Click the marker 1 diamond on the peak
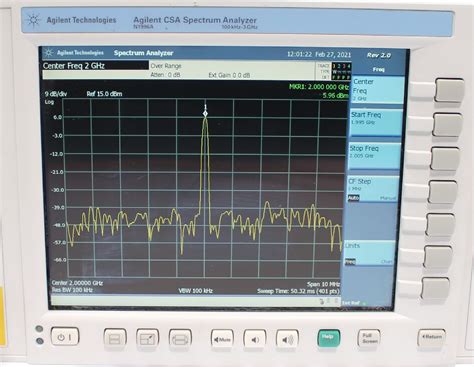Image resolution: width=474 pixels, height=367 pixels. 205,114
